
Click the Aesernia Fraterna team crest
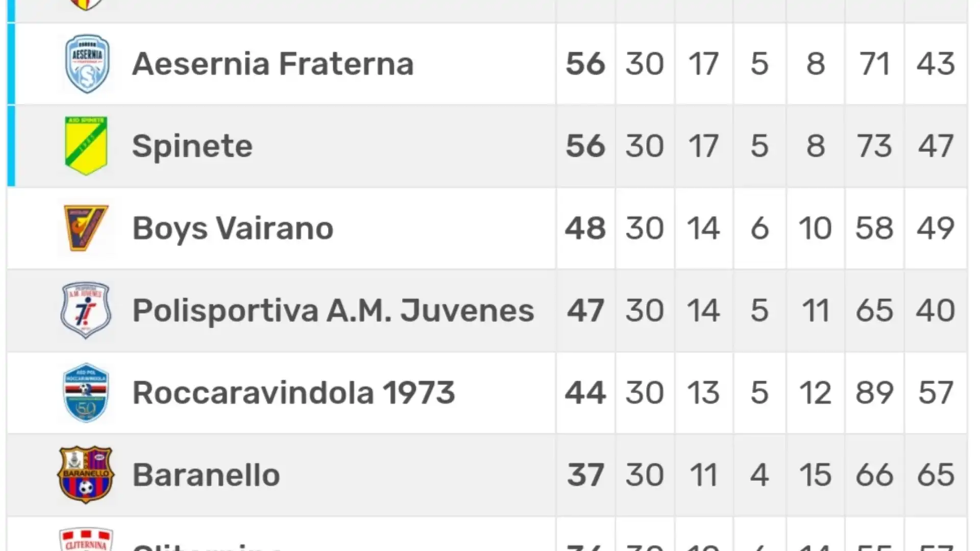coord(87,64)
